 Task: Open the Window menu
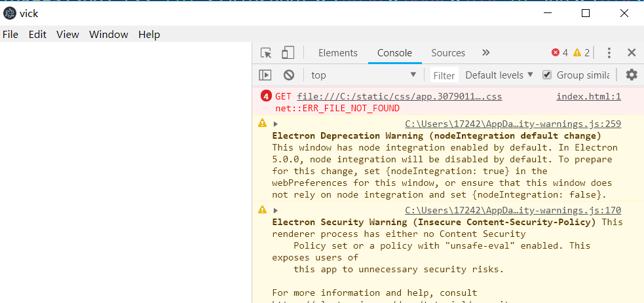(109, 35)
